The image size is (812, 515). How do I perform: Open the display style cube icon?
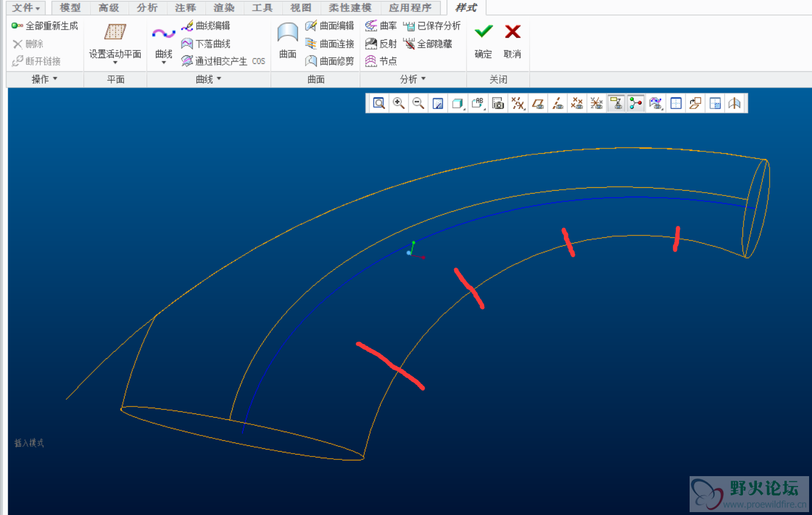pyautogui.click(x=458, y=103)
